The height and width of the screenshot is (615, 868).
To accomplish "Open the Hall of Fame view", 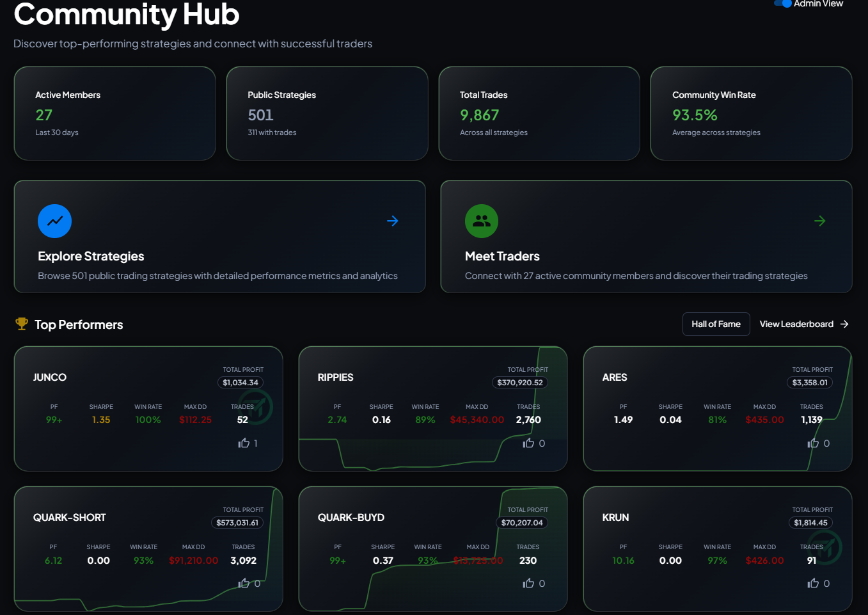I will (716, 324).
